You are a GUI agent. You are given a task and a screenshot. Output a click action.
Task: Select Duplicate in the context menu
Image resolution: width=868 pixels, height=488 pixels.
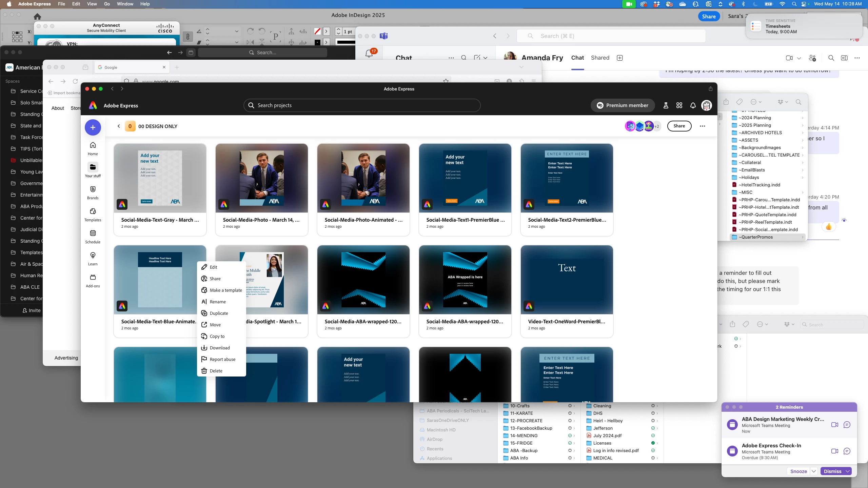coord(219,313)
